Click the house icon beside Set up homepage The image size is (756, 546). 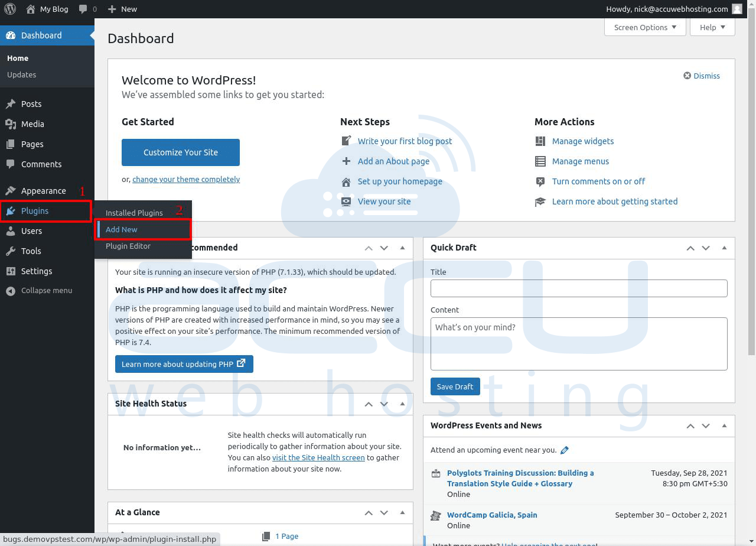click(x=346, y=181)
